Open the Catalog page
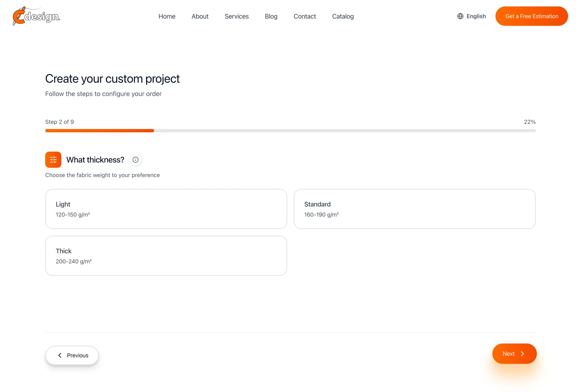581x392 pixels. point(343,16)
